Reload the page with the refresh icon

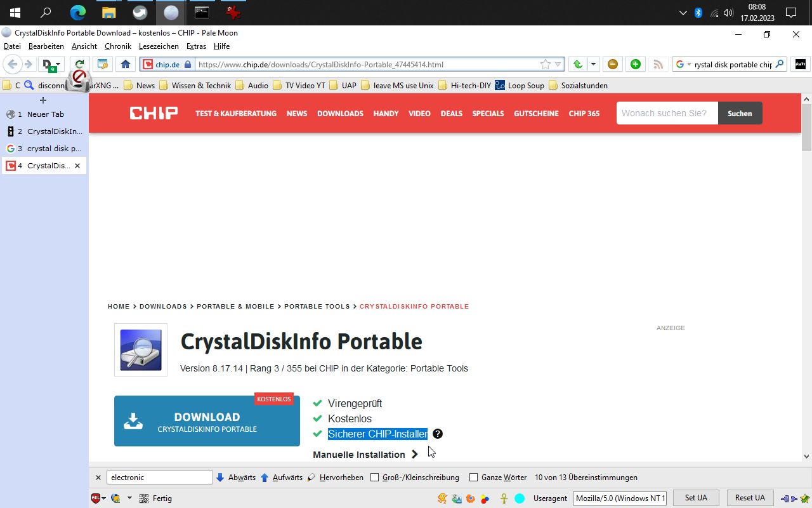pyautogui.click(x=79, y=64)
